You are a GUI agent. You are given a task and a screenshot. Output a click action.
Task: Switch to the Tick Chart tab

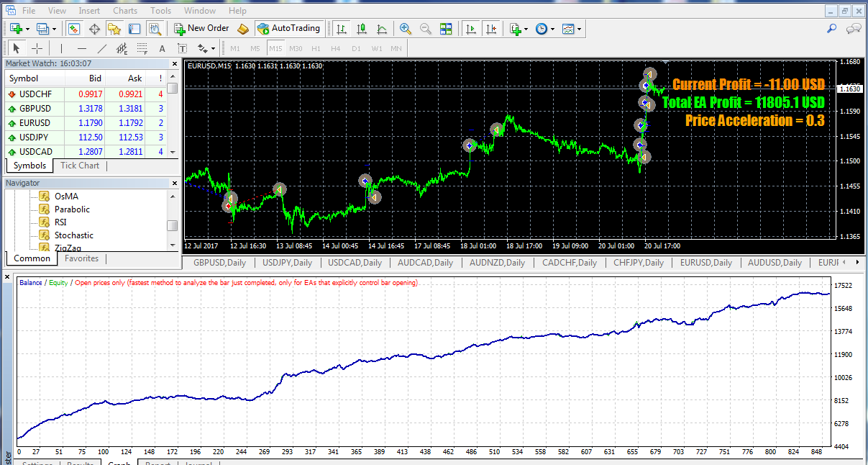(80, 166)
